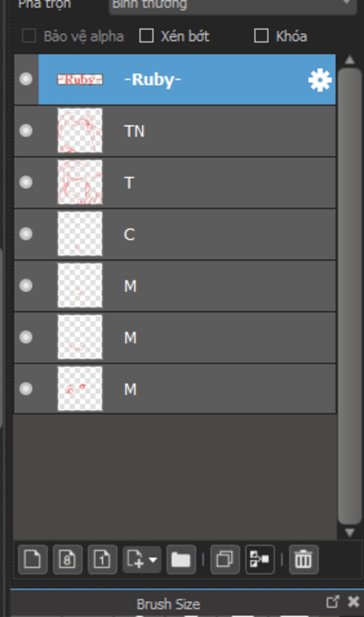Select the T layer
The image size is (364, 617).
tap(175, 182)
